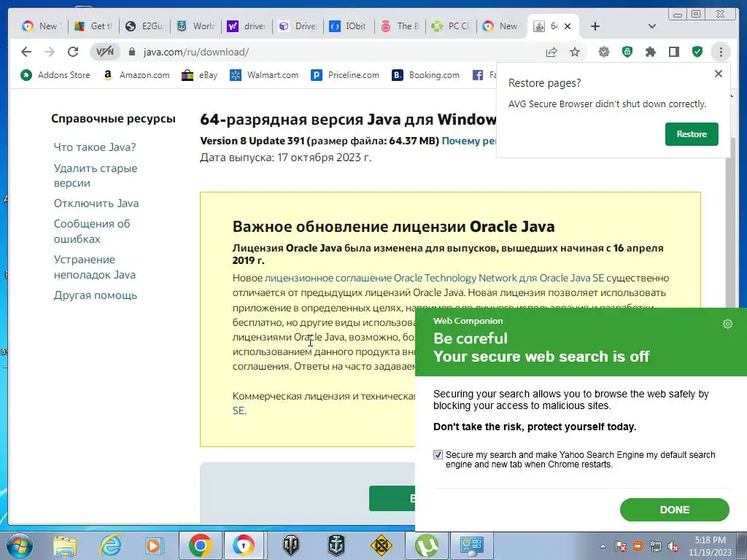Open the gray badge extension icon
Image resolution: width=747 pixels, height=560 pixels.
coord(604,52)
